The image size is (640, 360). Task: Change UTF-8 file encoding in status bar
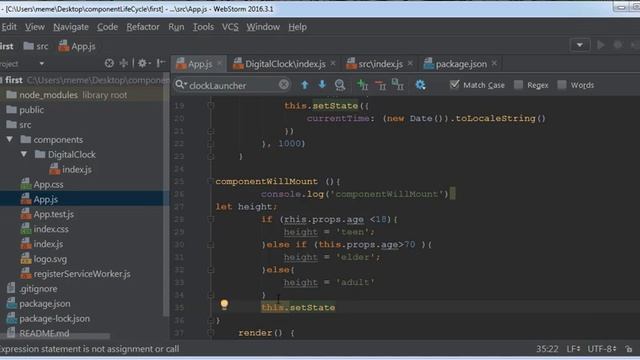[602, 349]
